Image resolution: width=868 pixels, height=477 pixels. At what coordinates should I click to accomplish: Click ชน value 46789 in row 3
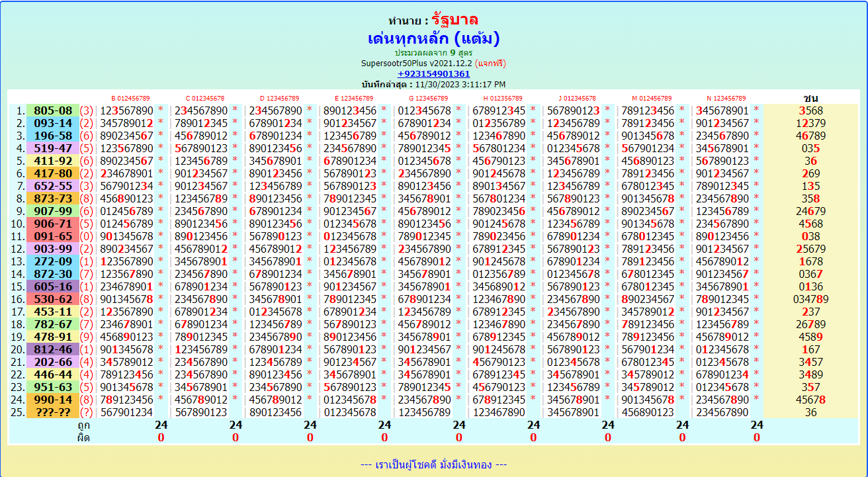click(810, 136)
